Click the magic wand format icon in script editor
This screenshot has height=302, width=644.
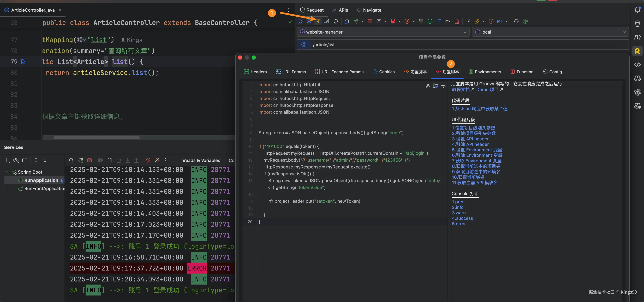click(428, 86)
